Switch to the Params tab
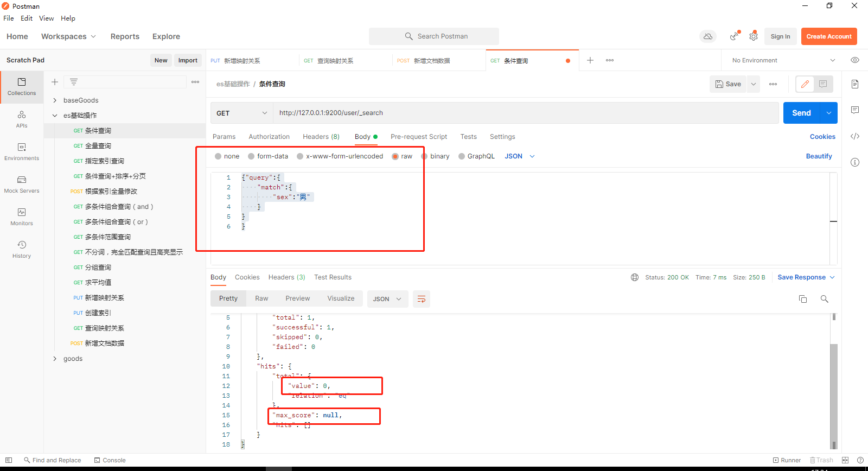This screenshot has width=868, height=471. pos(224,137)
